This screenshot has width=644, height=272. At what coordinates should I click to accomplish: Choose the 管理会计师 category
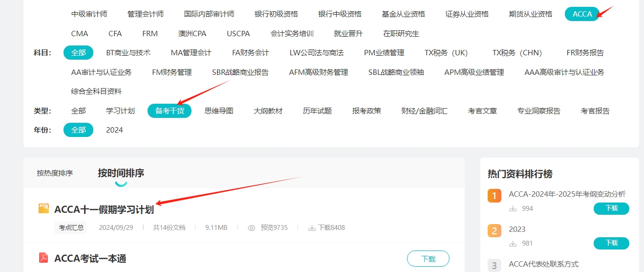coord(146,14)
